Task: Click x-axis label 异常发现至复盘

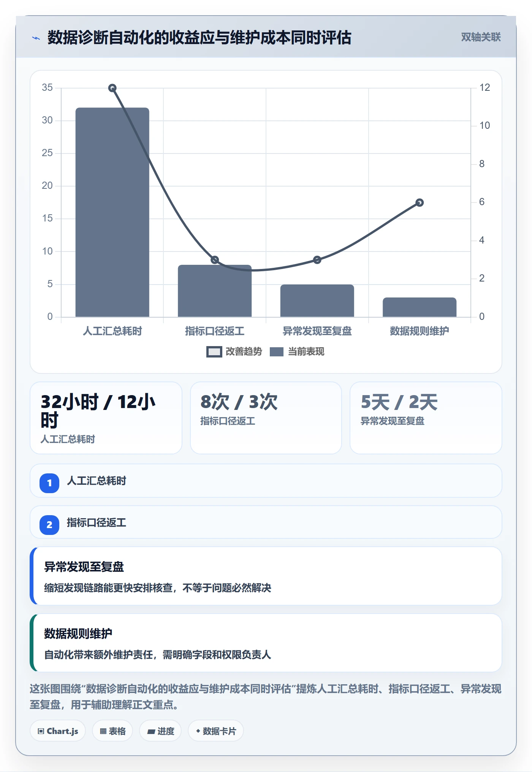Action: 317,331
